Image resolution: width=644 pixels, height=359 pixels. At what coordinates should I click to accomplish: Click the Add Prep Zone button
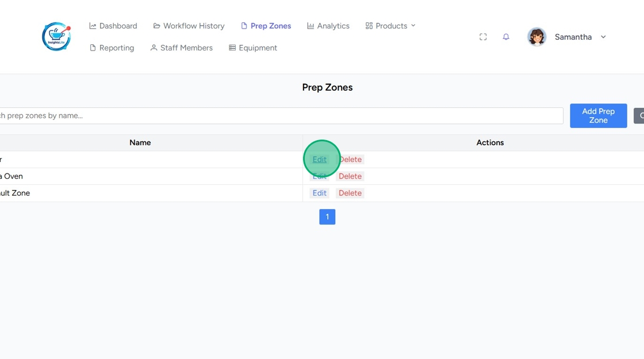pos(599,115)
